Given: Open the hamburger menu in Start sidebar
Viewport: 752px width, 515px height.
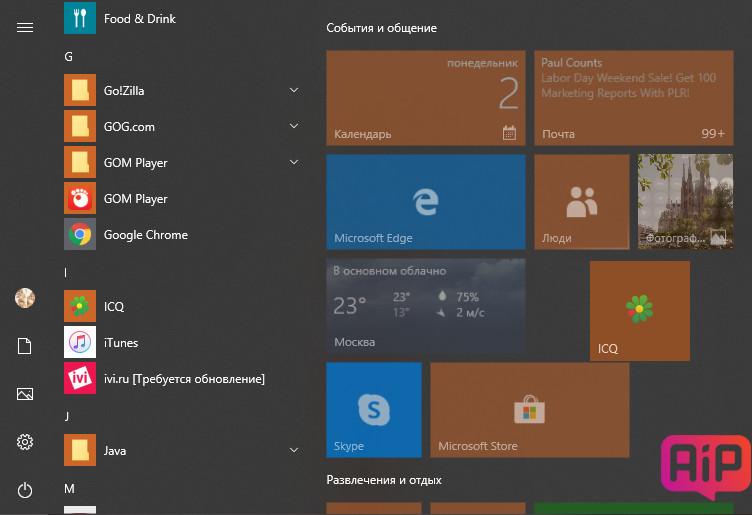Looking at the screenshot, I should coord(25,27).
